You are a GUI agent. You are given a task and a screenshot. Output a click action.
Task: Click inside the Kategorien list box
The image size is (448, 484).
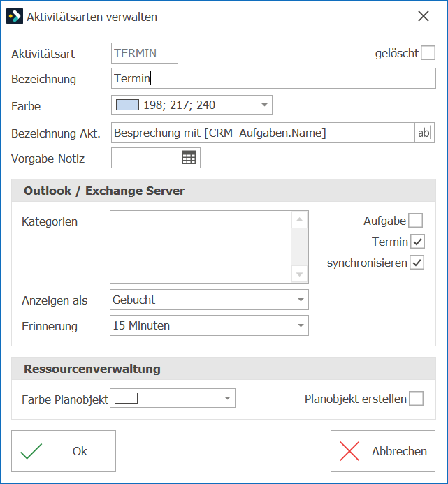[201, 247]
